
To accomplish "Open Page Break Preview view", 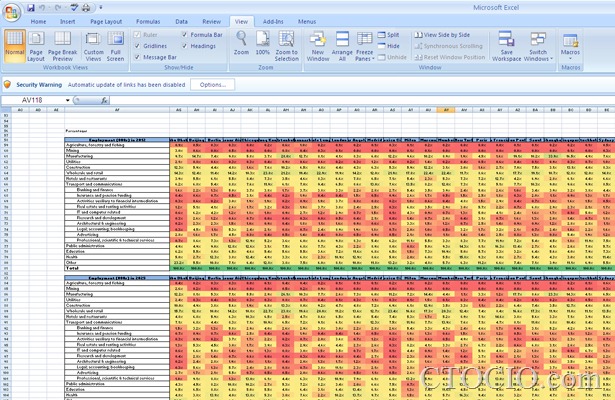I will [62, 46].
